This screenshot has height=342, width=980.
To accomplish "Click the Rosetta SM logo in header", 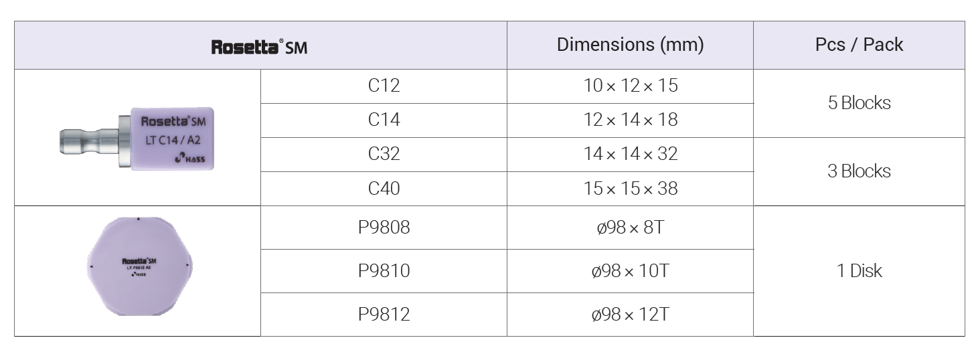I will click(x=260, y=48).
